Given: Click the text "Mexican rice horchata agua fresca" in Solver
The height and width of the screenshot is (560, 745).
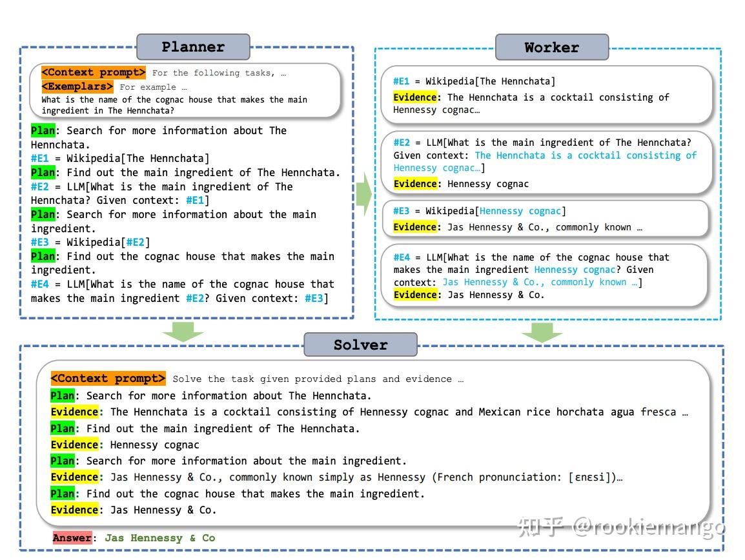Looking at the screenshot, I should (577, 412).
